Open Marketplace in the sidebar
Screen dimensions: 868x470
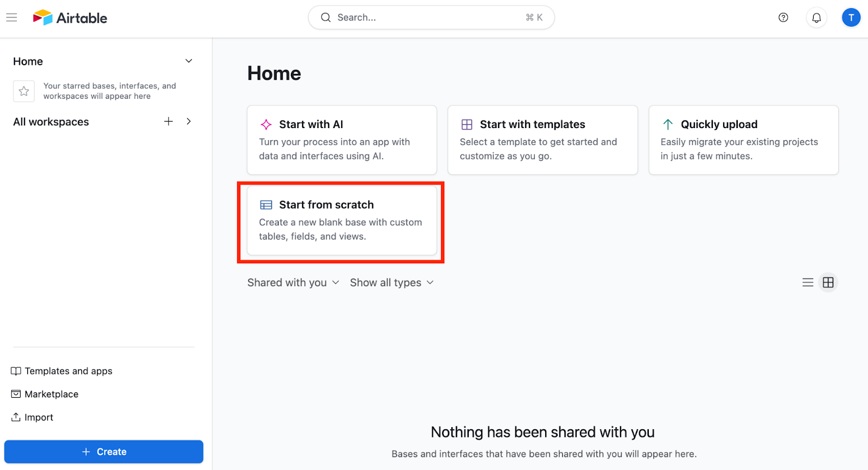pyautogui.click(x=44, y=394)
